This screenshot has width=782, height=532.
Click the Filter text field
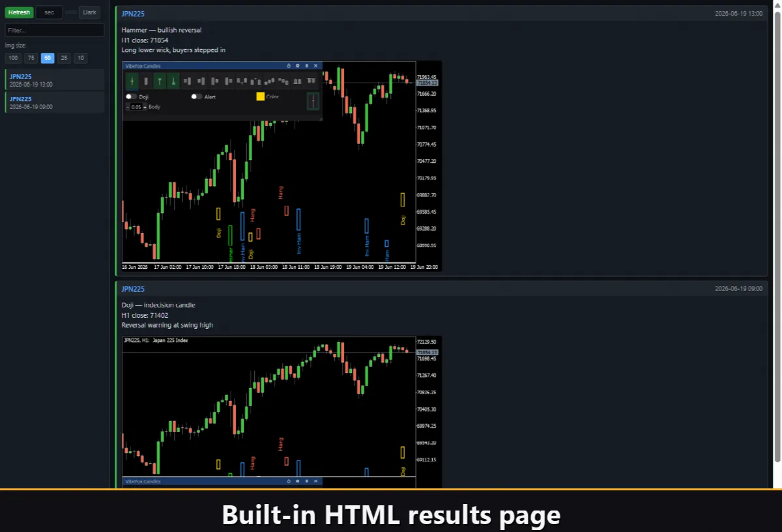coord(55,30)
